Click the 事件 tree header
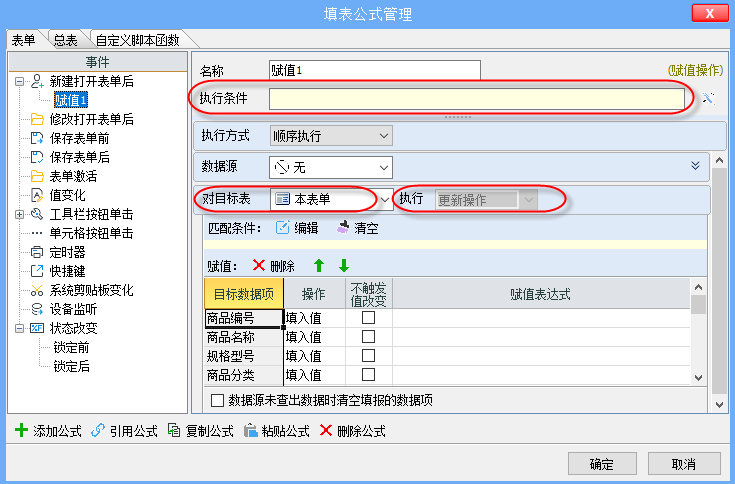 tap(98, 61)
